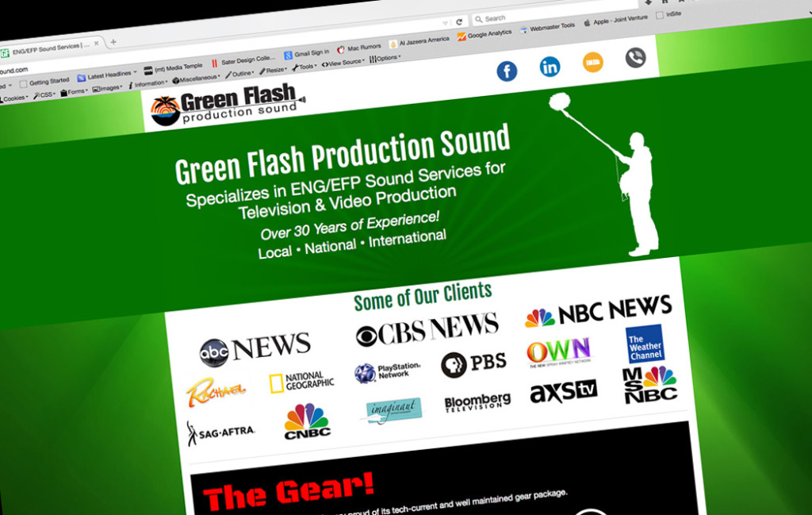This screenshot has width=812, height=515.
Task: Click the "Local • National • International" text
Action: click(352, 244)
